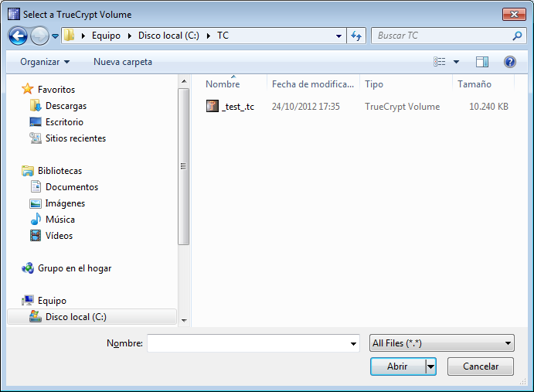Select Disco local (C:) in address breadcrumb
Screen dimensions: 534x392
point(168,36)
